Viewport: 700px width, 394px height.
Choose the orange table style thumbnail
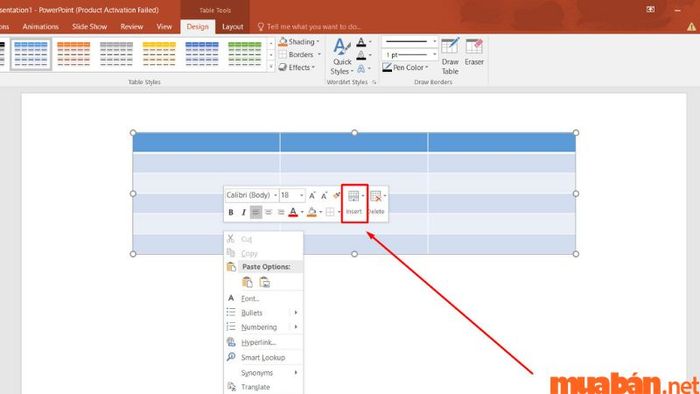pyautogui.click(x=74, y=54)
